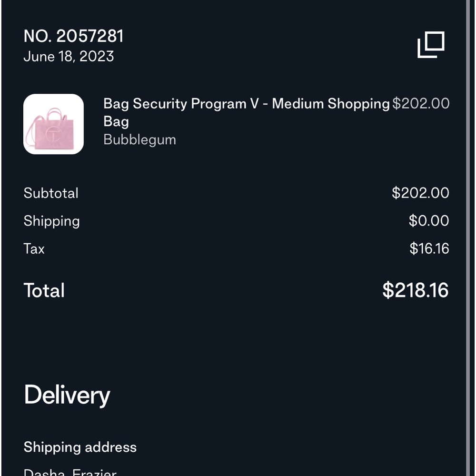
Task: Click the $202.00 product price
Action: pyautogui.click(x=420, y=104)
